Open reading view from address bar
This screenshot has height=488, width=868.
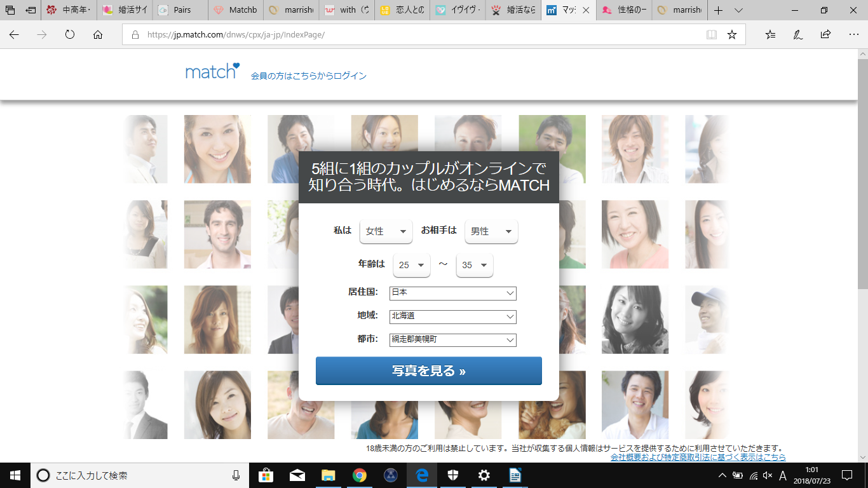pos(712,35)
